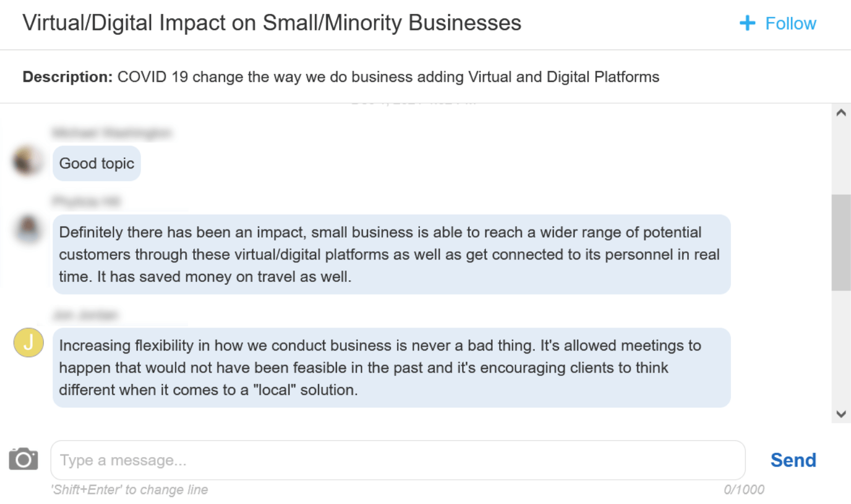Viewport: 851px width, 504px height.
Task: Click avatar beside the 'Good topic' message
Action: (27, 160)
